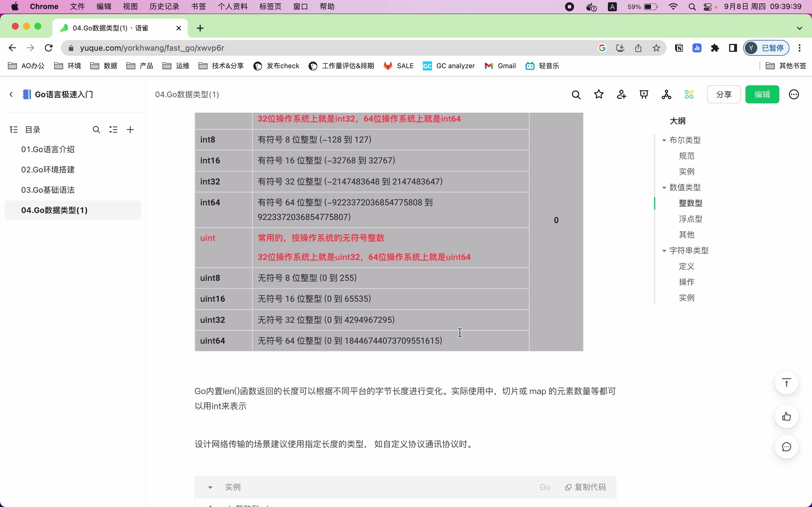Screen dimensions: 812x507
Task: Add new document with plus icon
Action: tap(130, 130)
